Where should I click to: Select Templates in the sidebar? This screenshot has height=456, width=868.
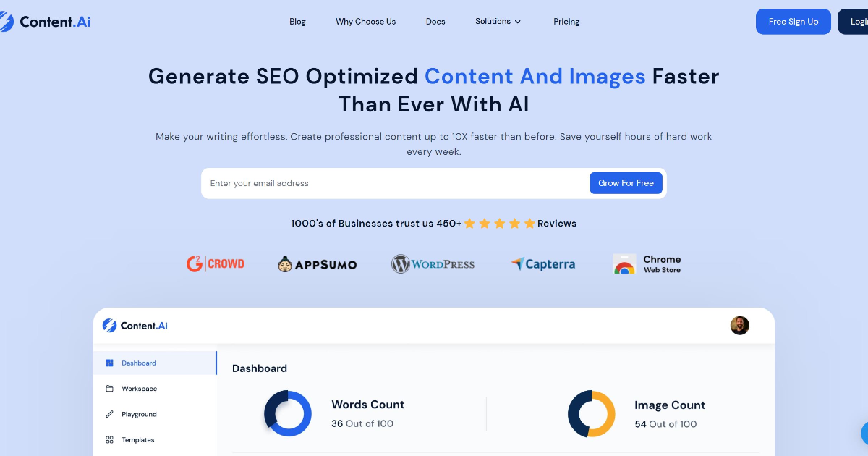[x=137, y=440]
